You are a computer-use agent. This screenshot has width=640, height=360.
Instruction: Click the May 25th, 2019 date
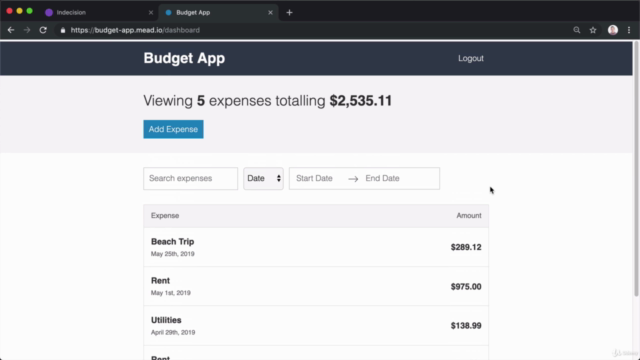(173, 254)
